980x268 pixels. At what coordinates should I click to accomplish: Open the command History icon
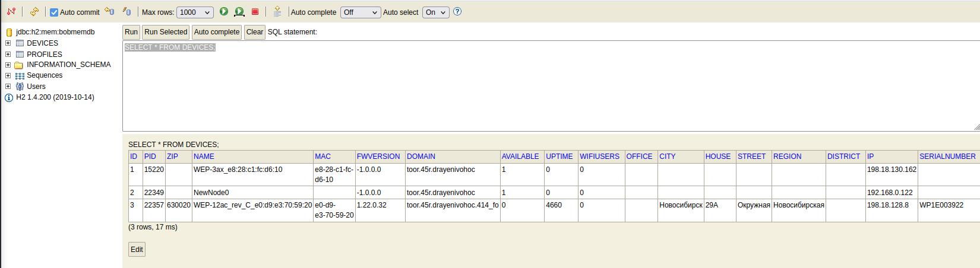277,11
